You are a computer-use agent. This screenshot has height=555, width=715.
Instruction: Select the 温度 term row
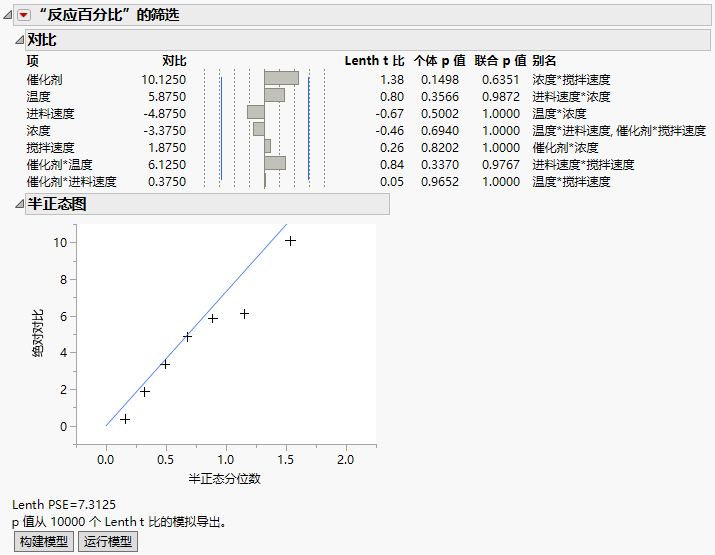pos(38,97)
